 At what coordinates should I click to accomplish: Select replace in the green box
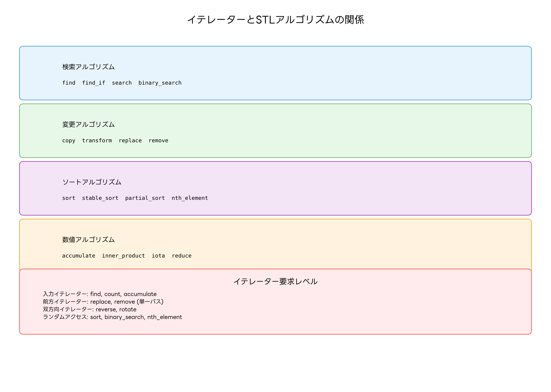(x=130, y=140)
